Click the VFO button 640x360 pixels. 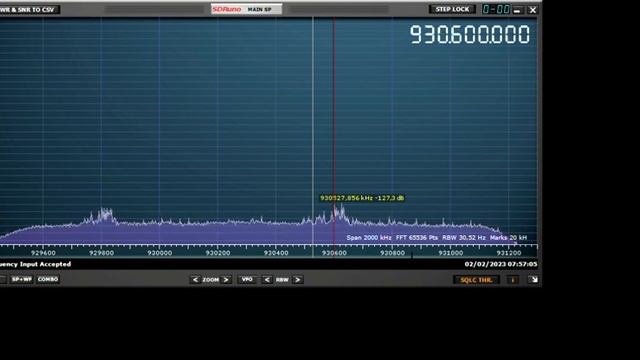tap(247, 280)
